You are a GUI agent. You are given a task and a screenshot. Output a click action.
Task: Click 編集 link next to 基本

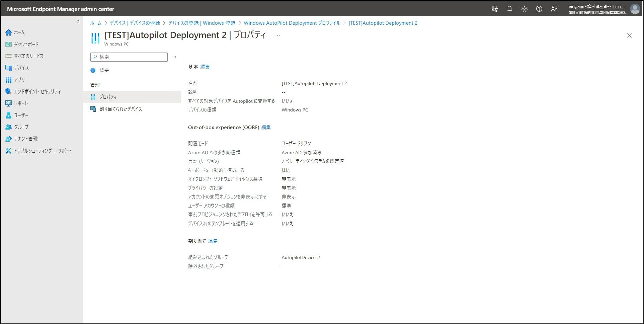[x=205, y=67]
